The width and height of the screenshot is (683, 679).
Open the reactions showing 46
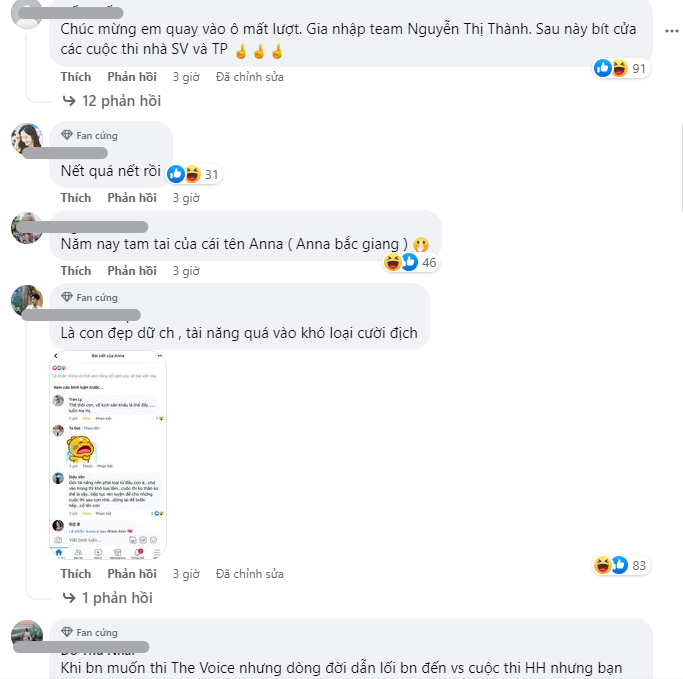pyautogui.click(x=411, y=262)
